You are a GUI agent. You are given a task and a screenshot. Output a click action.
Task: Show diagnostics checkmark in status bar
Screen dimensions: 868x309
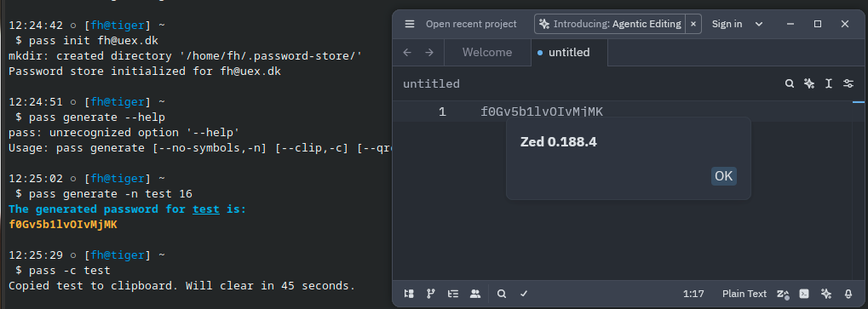524,294
